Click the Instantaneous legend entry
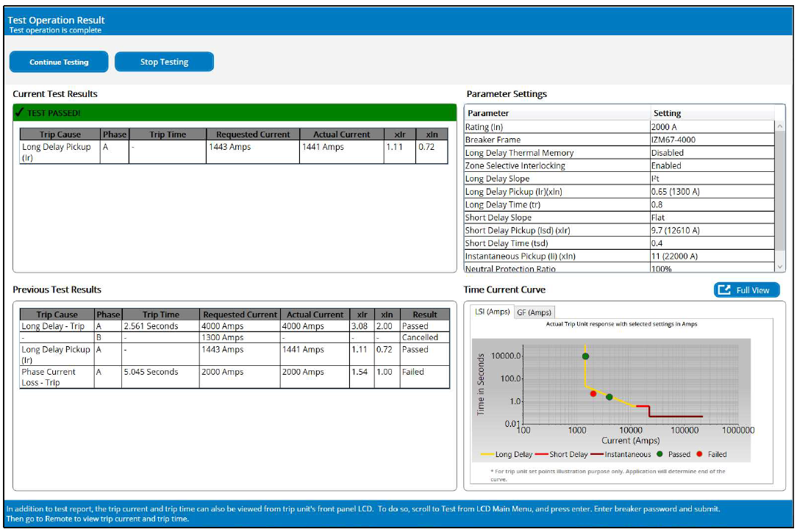 621,454
